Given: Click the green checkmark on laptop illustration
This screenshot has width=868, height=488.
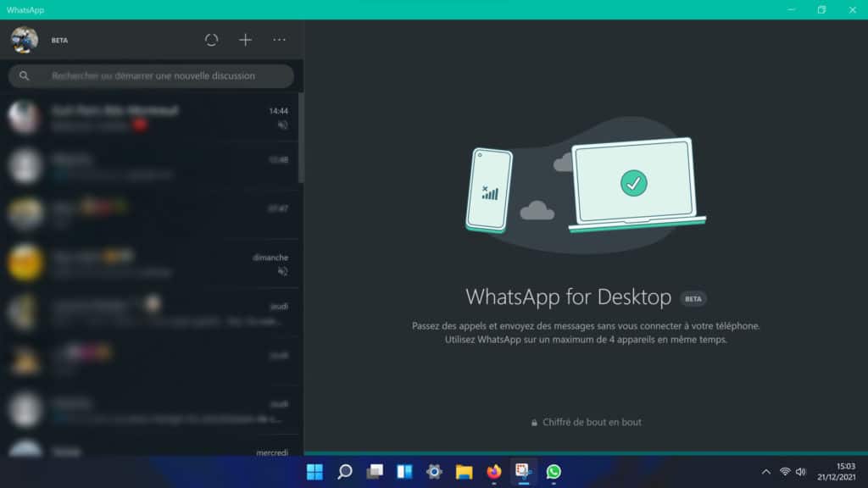Looking at the screenshot, I should [634, 183].
